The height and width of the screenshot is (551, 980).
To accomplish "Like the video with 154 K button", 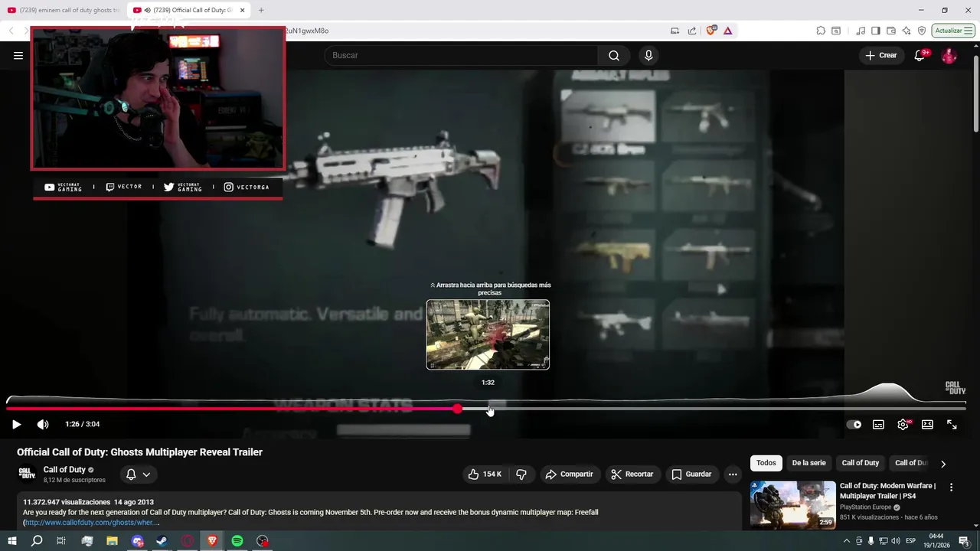I will point(485,474).
